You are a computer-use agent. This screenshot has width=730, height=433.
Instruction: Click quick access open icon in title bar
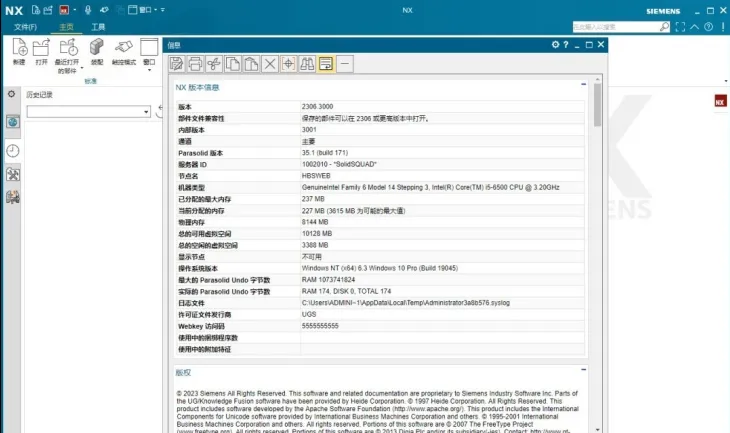coord(48,10)
